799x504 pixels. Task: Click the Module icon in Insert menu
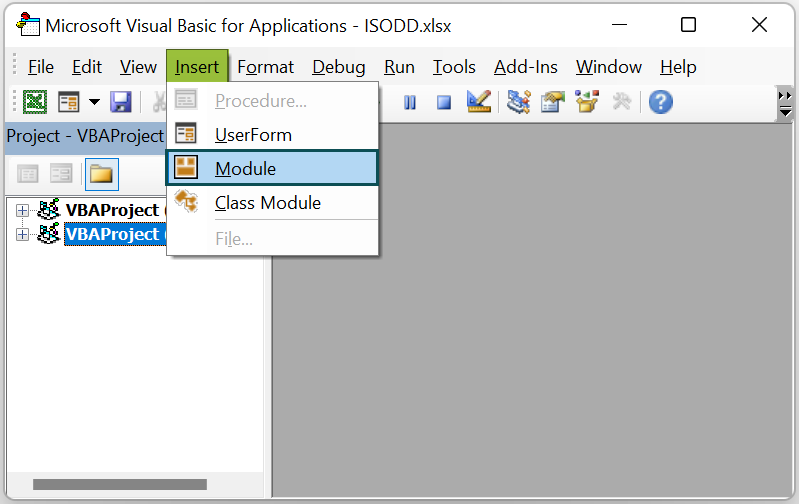185,168
